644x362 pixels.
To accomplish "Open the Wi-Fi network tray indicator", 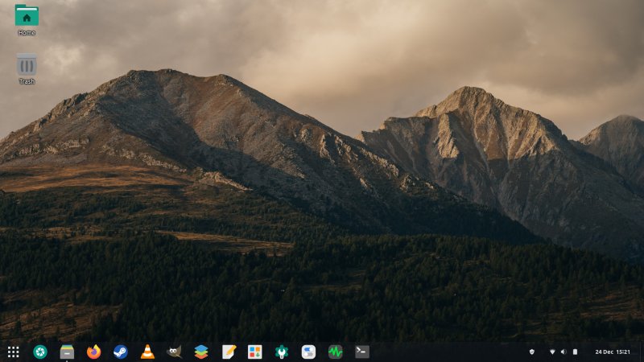I will point(552,352).
